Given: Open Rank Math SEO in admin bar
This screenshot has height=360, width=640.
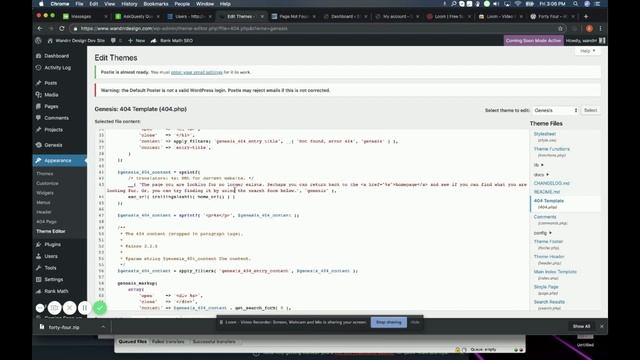Looking at the screenshot, I should (x=172, y=41).
